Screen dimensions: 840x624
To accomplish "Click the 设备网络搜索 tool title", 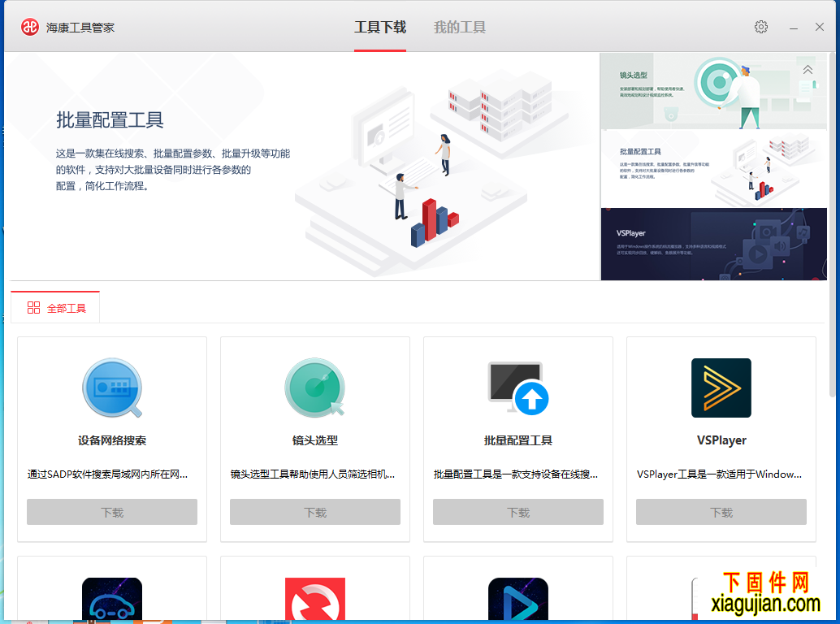I will click(x=112, y=440).
